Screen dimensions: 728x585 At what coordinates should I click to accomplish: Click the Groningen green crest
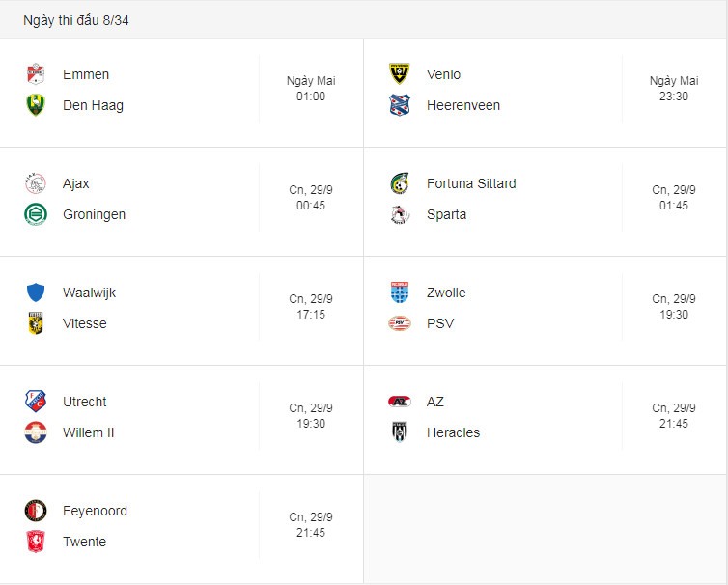pyautogui.click(x=36, y=214)
